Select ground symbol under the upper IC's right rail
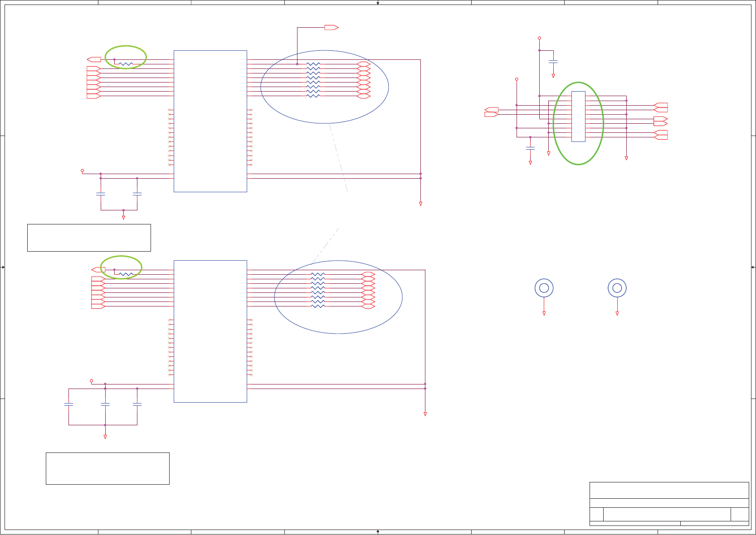 point(420,204)
